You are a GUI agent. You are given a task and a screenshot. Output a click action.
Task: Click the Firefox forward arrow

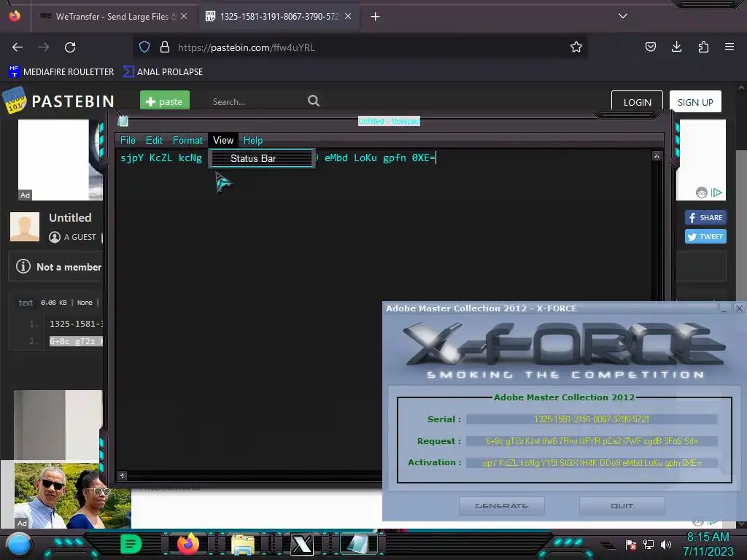point(43,47)
